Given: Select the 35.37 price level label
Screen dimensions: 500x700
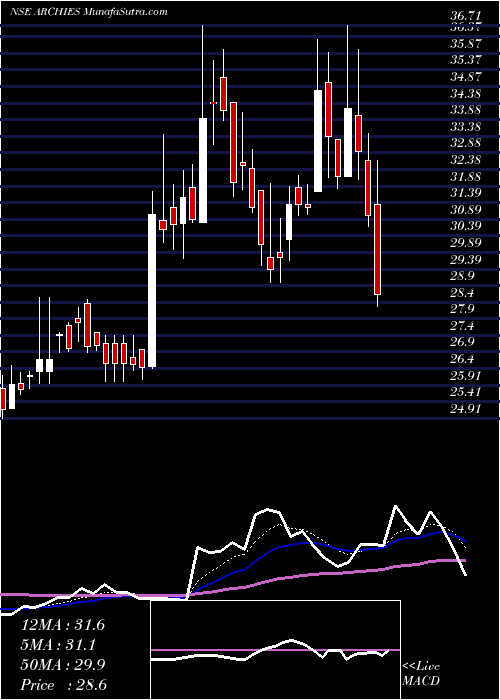Looking at the screenshot, I should [466, 60].
